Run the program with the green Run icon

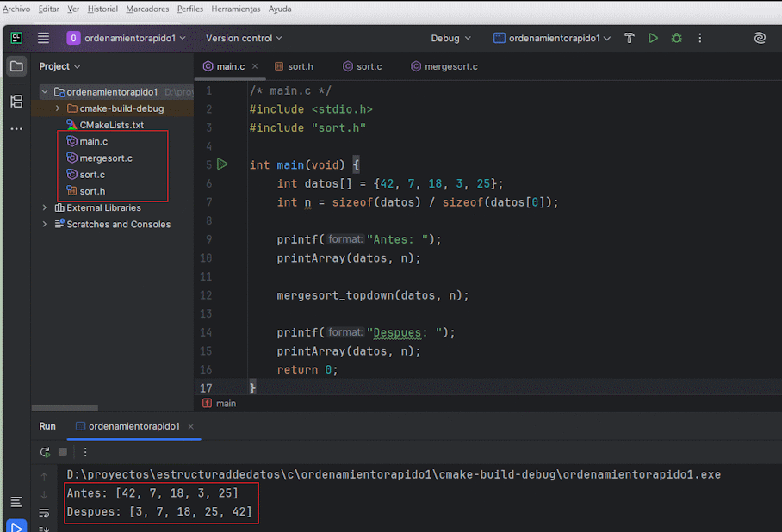click(654, 38)
